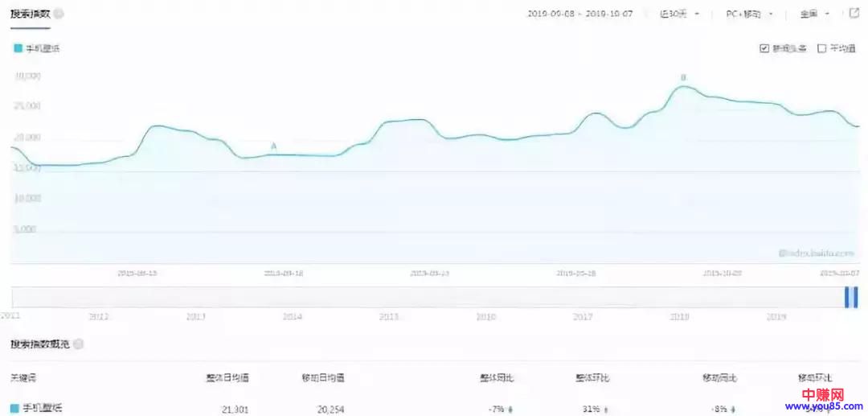Viewport: 868px width, 416px height.
Task: Enable the 平均值 checkbox
Action: click(821, 48)
